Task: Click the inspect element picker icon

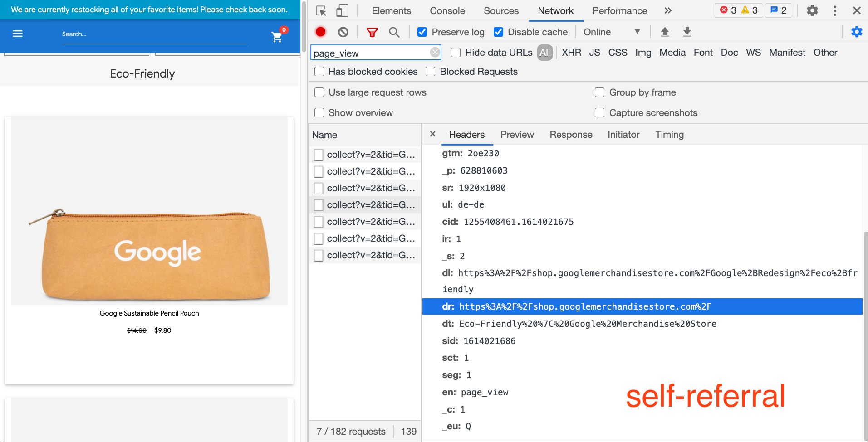Action: tap(321, 11)
